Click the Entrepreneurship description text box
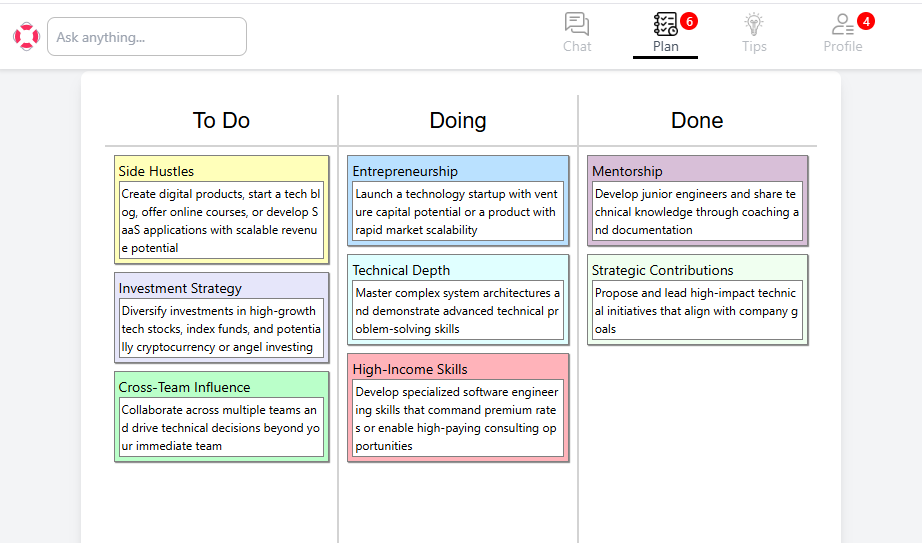Image resolution: width=922 pixels, height=543 pixels. [x=458, y=212]
